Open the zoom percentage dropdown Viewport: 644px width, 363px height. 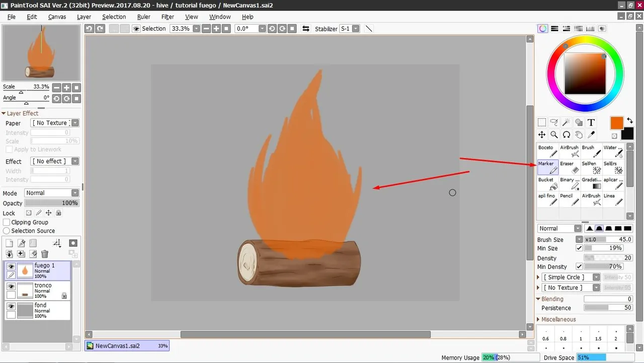[196, 29]
